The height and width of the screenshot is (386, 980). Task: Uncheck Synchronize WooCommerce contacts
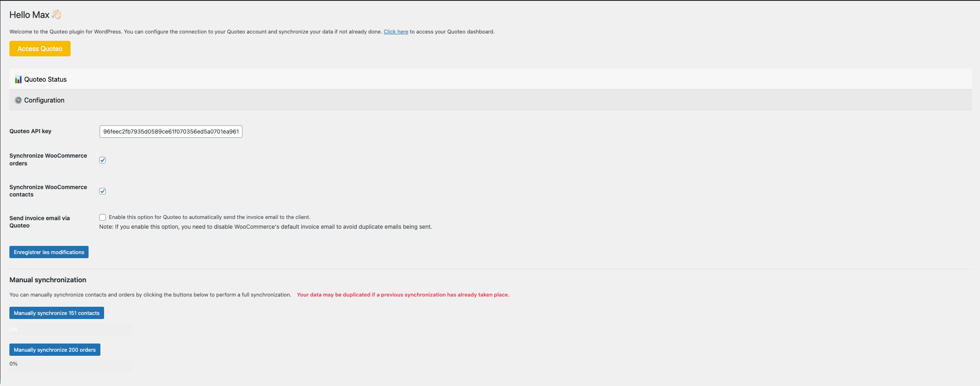click(x=102, y=191)
